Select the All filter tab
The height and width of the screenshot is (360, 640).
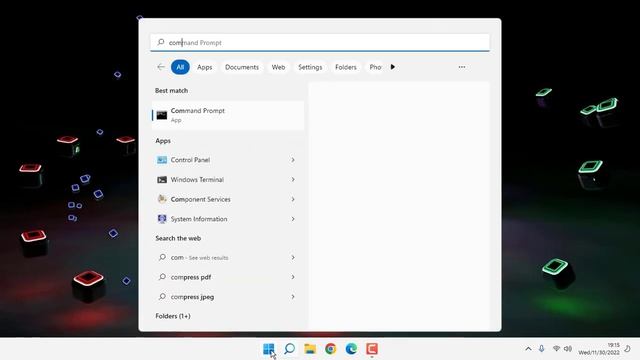(180, 67)
